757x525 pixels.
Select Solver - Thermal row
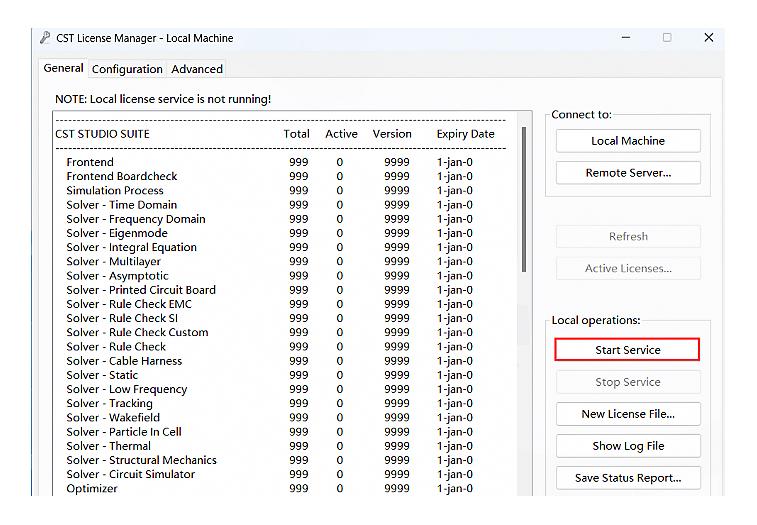pos(269,446)
